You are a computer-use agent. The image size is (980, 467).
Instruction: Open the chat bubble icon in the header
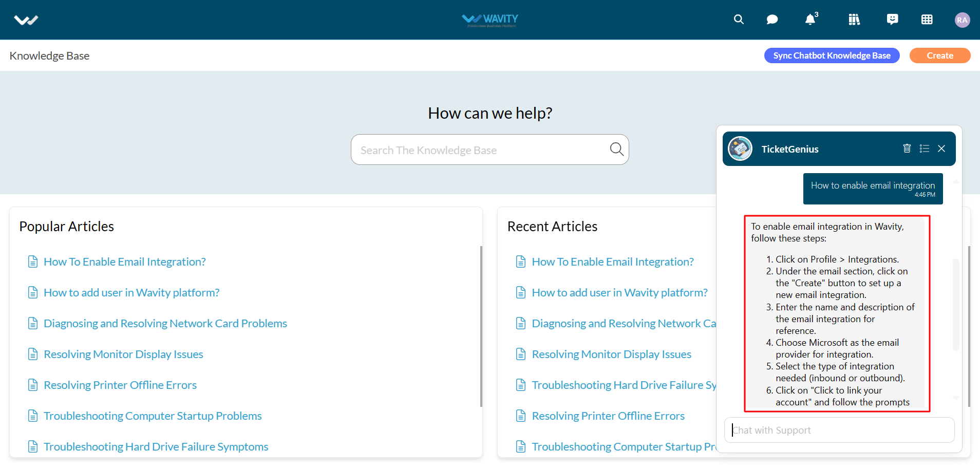(x=772, y=20)
